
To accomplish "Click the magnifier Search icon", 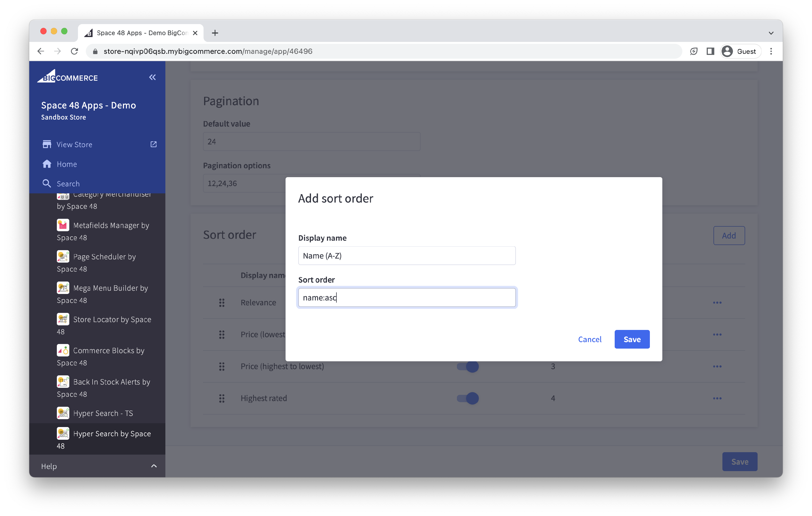I will (47, 183).
